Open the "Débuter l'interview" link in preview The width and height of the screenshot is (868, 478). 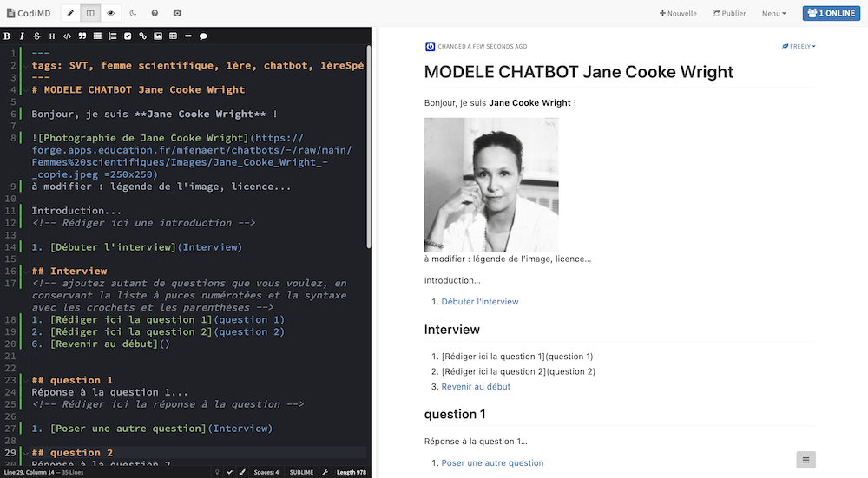(479, 302)
